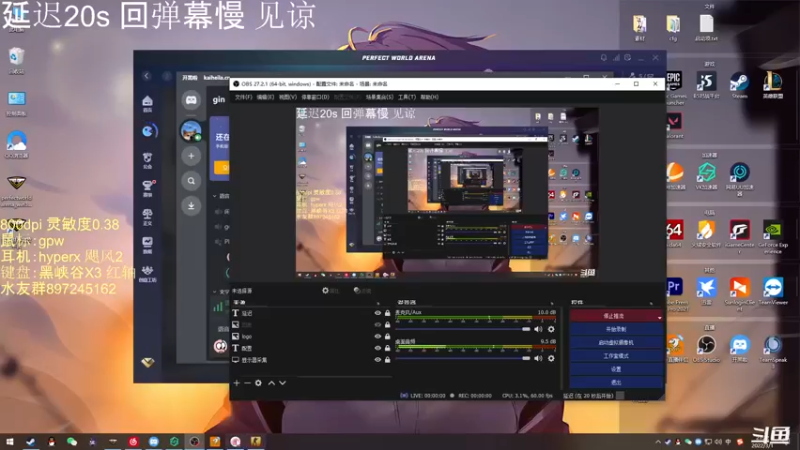Image resolution: width=800 pixels, height=450 pixels.
Task: Open the GeForce Experience desktop shortcut
Action: pos(773,237)
